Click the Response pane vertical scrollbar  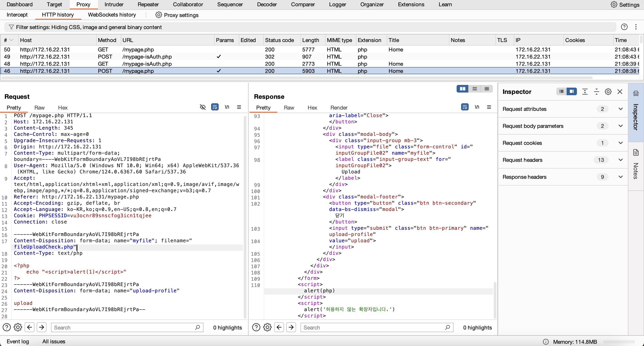coord(495,300)
